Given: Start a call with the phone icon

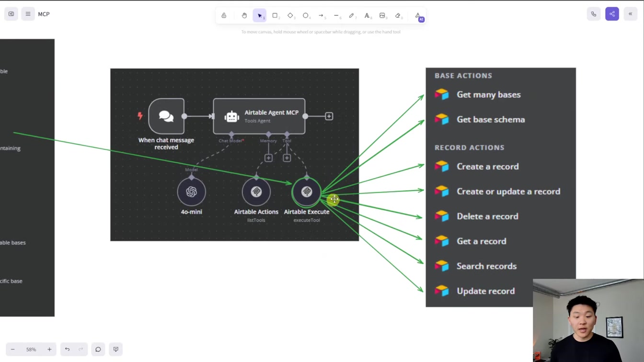Looking at the screenshot, I should coord(594,14).
